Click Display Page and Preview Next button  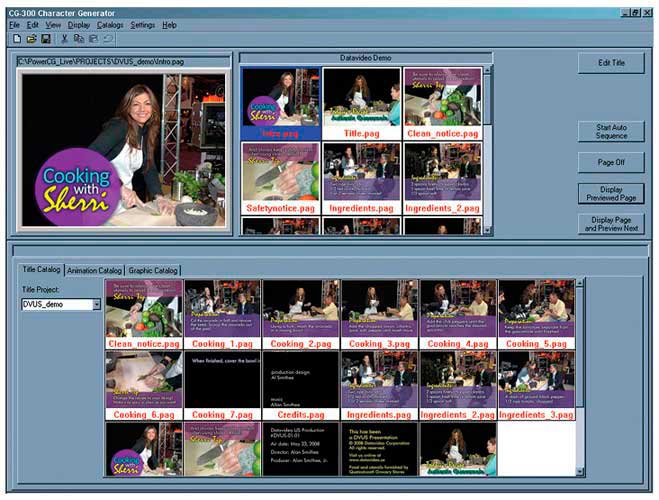pos(611,223)
